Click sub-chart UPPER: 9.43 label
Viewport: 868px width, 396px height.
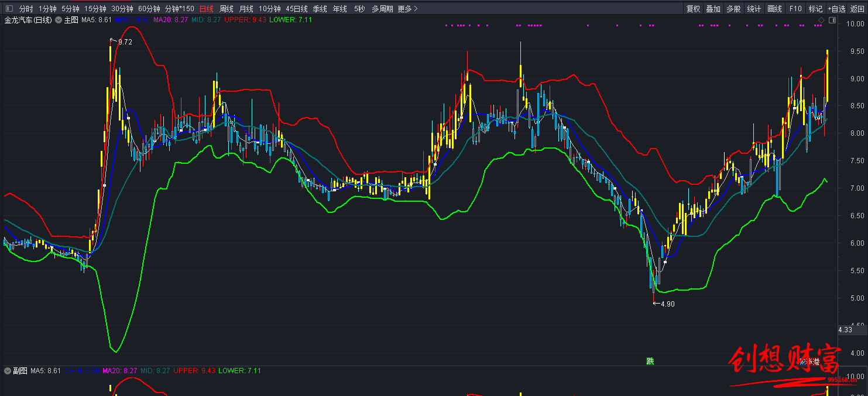(x=194, y=371)
